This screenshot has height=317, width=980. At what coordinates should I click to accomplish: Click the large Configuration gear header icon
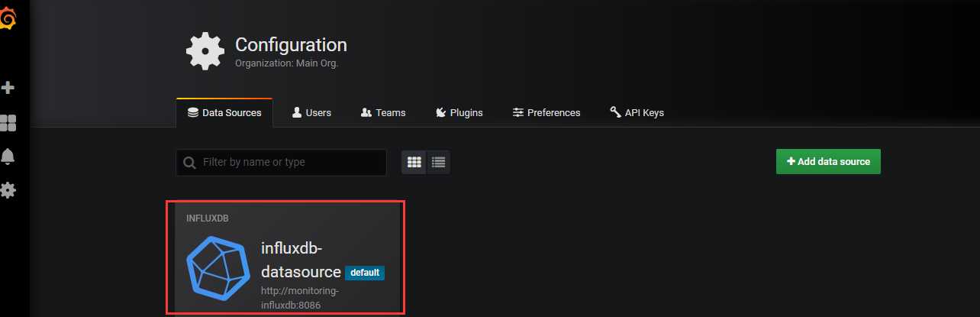[x=205, y=51]
